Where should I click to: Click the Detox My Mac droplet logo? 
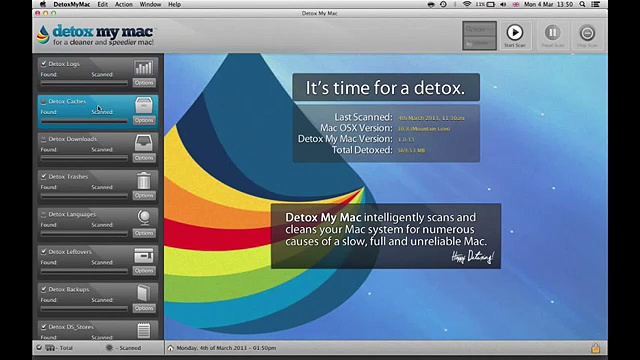[x=43, y=35]
